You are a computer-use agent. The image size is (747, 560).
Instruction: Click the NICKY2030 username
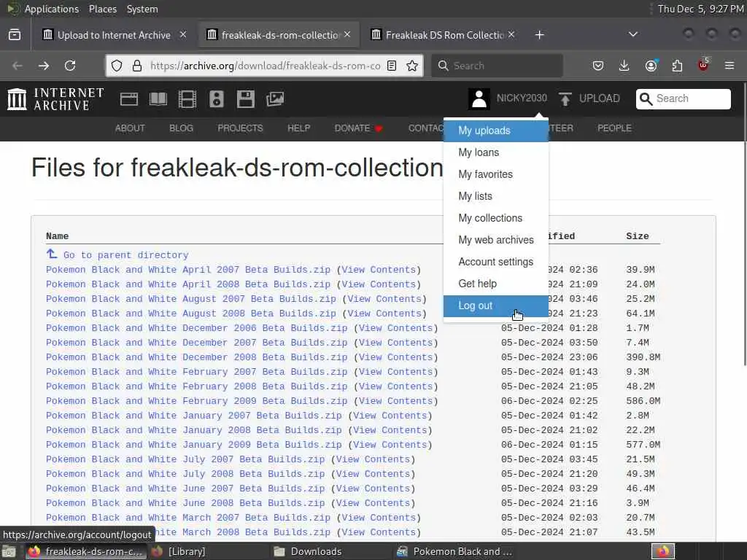point(522,98)
